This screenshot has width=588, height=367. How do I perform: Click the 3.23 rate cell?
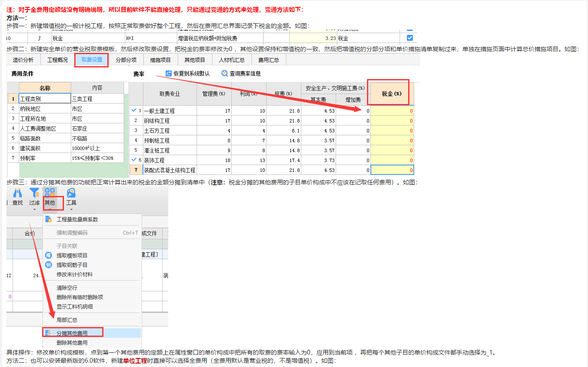coord(313,38)
